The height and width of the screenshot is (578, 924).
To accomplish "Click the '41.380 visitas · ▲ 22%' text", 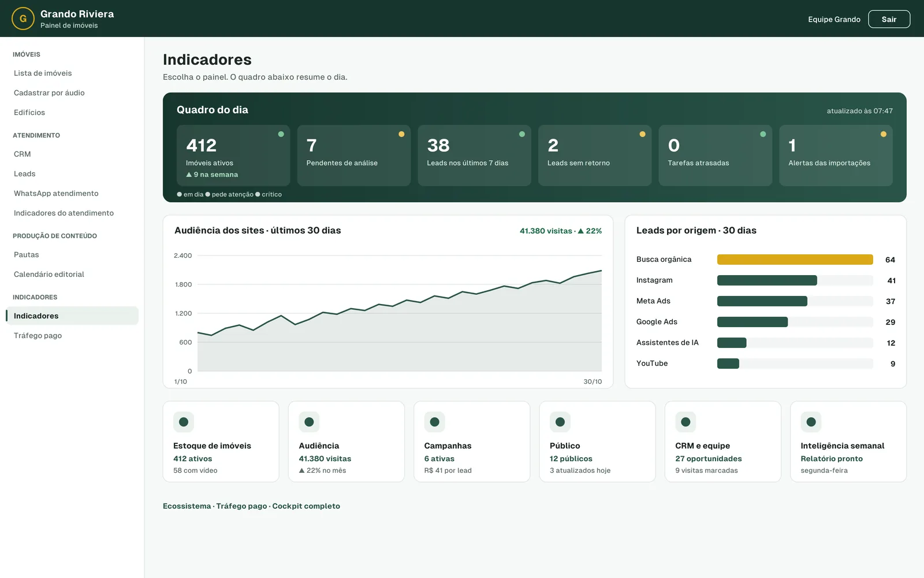I will pyautogui.click(x=561, y=231).
